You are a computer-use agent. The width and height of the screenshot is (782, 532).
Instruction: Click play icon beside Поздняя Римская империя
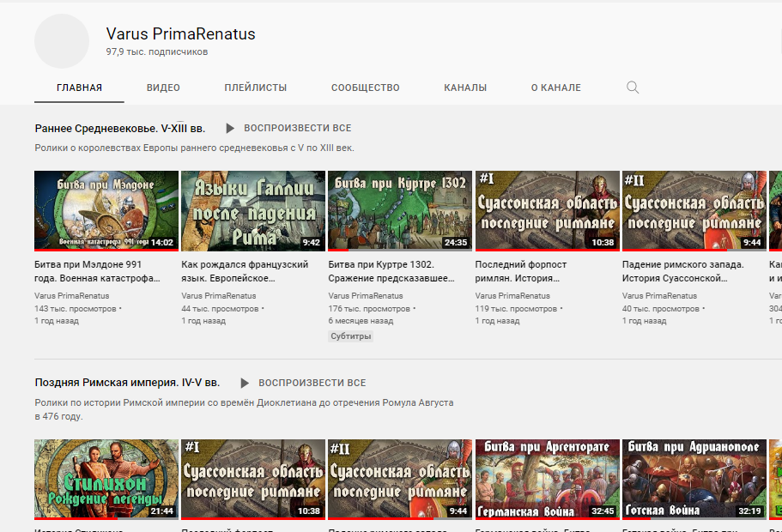tap(245, 384)
